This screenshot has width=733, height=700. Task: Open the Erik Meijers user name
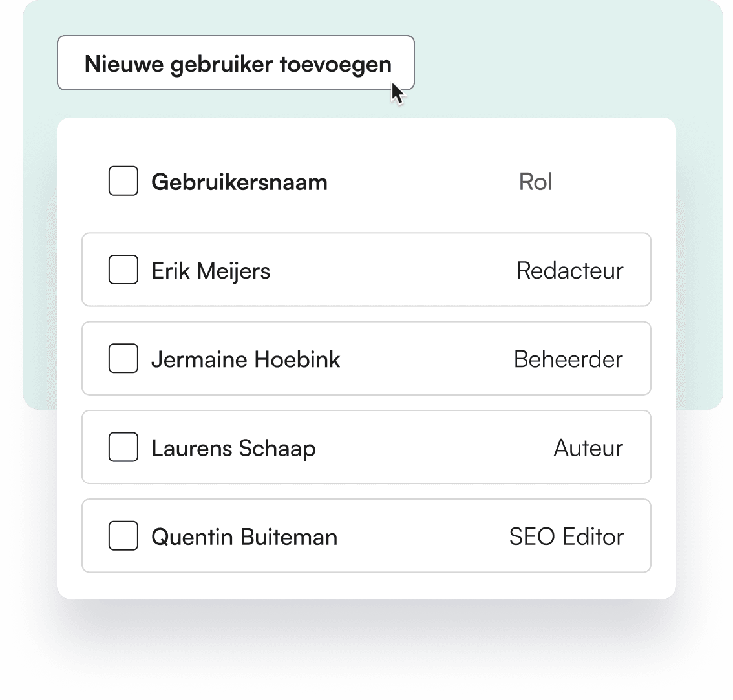(211, 271)
